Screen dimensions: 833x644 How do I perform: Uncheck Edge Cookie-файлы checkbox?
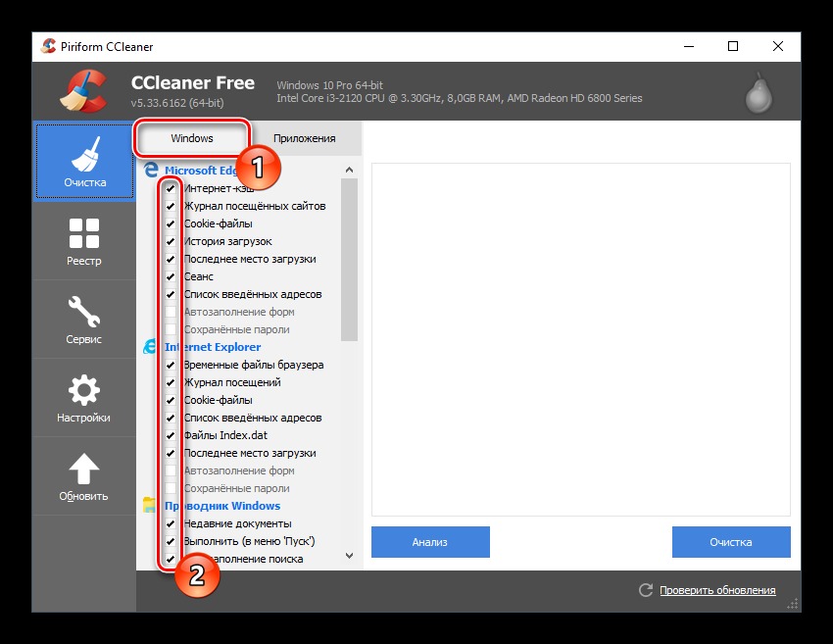coord(171,223)
